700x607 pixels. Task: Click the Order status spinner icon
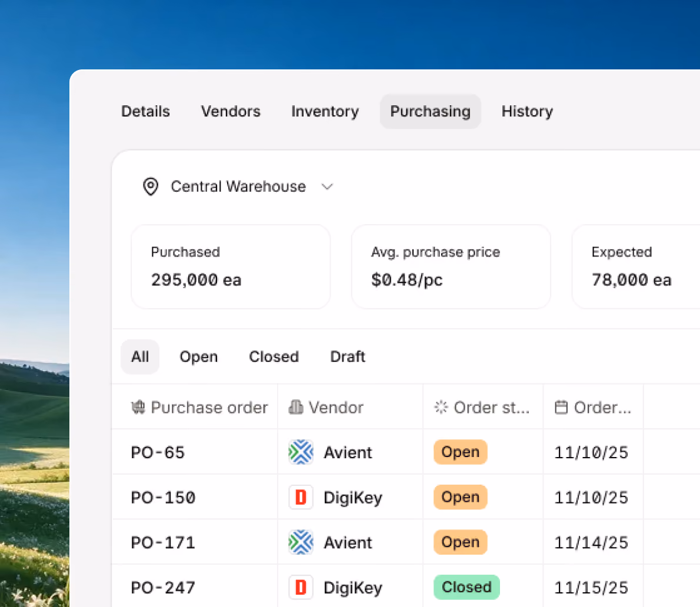point(441,407)
